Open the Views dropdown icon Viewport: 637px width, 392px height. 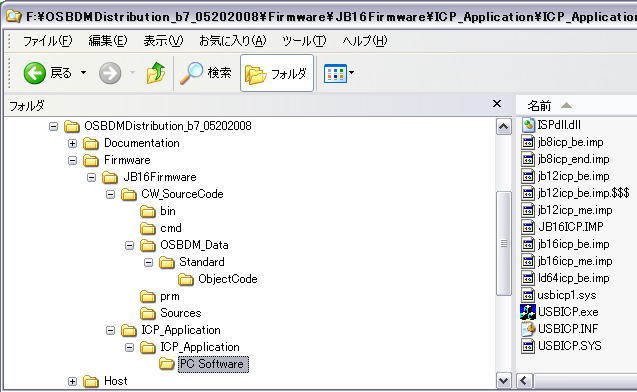point(339,74)
